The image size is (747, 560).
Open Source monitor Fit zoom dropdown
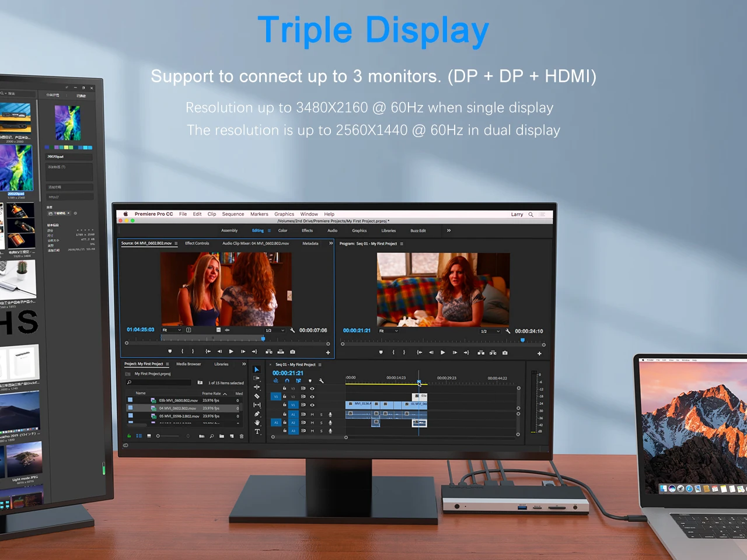[172, 330]
